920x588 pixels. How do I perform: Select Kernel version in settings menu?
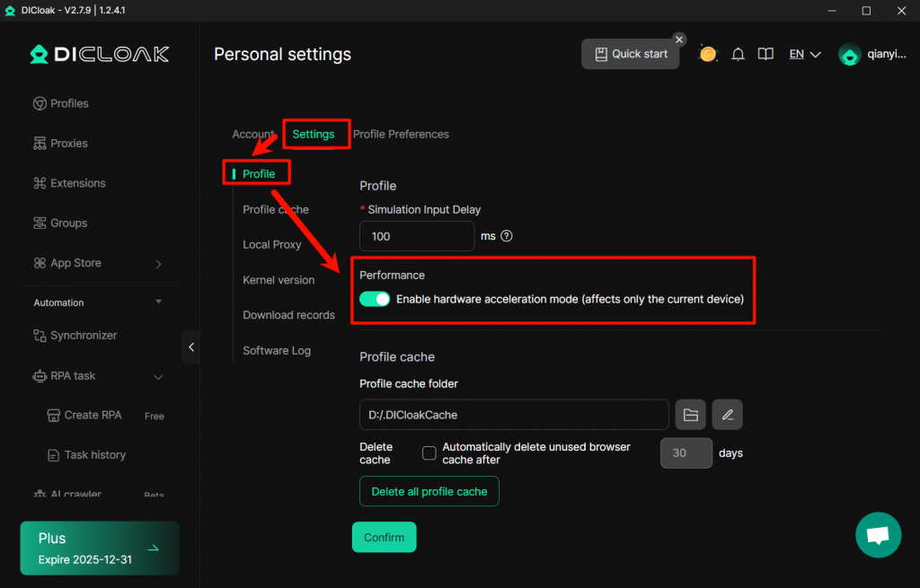click(x=279, y=280)
